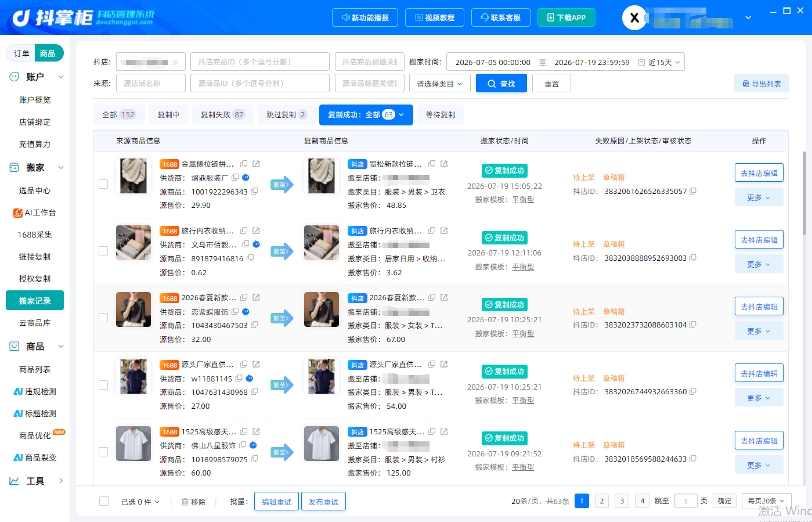This screenshot has width=812, height=522.
Task: Select the 2026春夏新款 row checkbox
Action: 103,318
